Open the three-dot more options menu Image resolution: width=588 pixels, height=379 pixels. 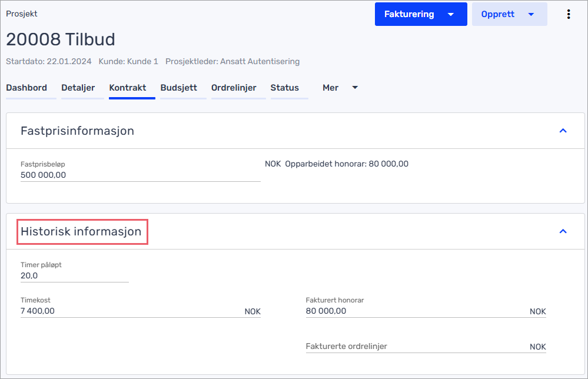click(x=568, y=14)
